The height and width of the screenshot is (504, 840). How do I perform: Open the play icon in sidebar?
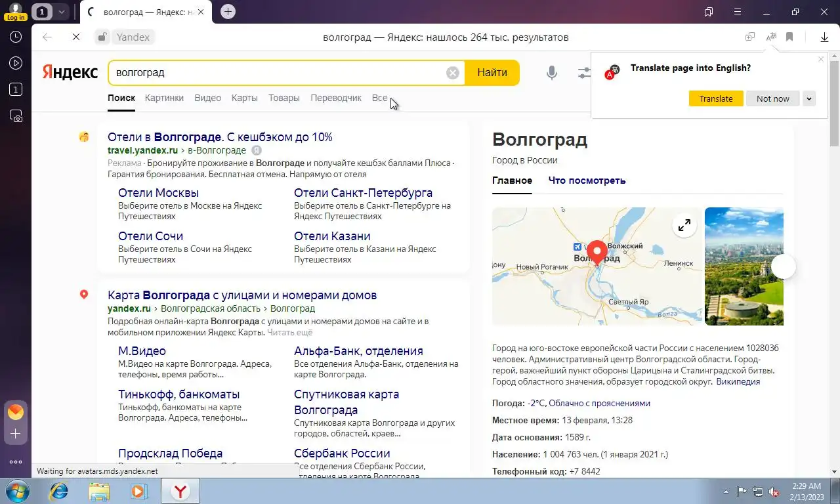[16, 64]
